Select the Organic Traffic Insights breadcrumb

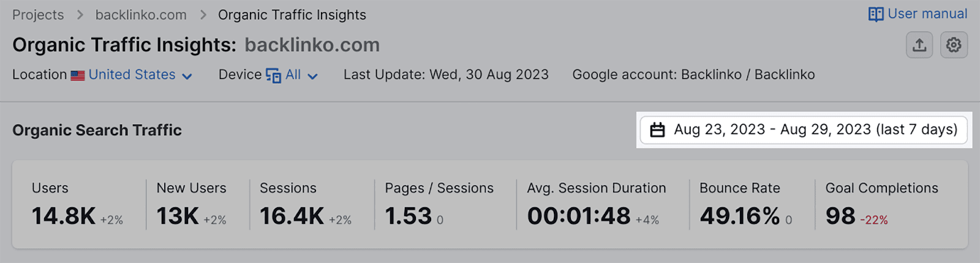[x=292, y=15]
